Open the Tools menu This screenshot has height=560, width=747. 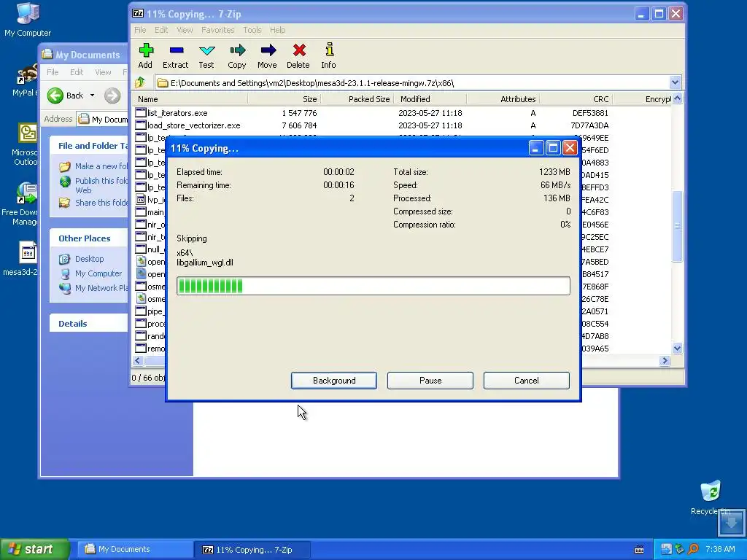click(x=252, y=30)
